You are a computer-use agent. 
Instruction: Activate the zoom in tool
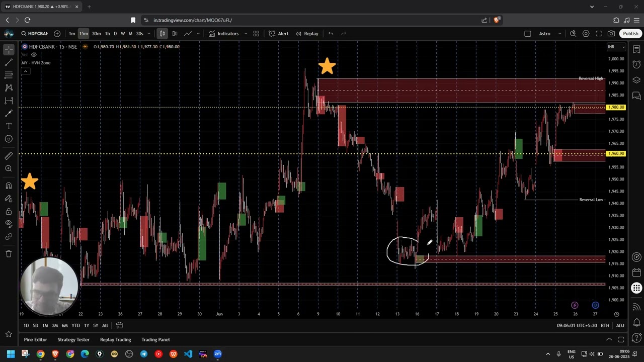(9, 169)
